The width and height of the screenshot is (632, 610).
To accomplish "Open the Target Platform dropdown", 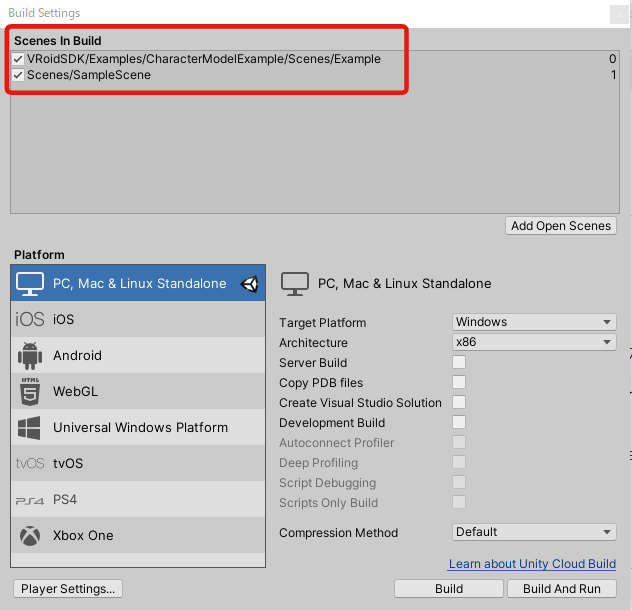I will coord(534,322).
